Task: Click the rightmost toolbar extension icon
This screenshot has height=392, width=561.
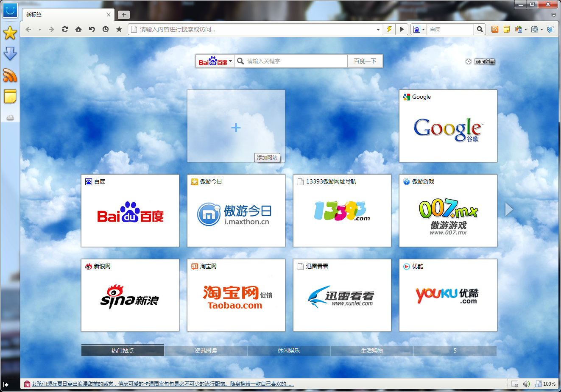Action: (550, 29)
